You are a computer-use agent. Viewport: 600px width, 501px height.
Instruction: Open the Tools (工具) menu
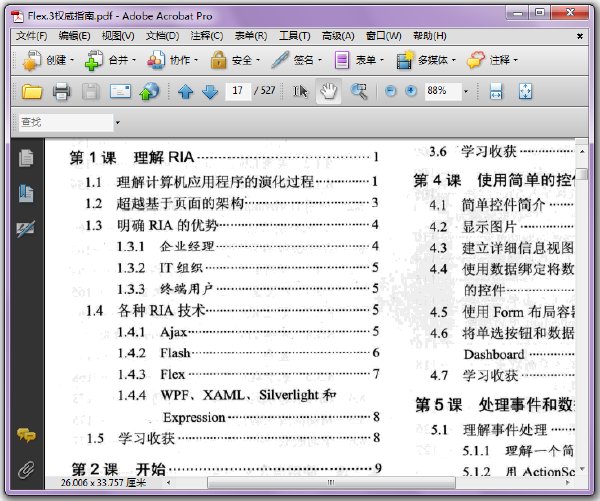pos(295,36)
